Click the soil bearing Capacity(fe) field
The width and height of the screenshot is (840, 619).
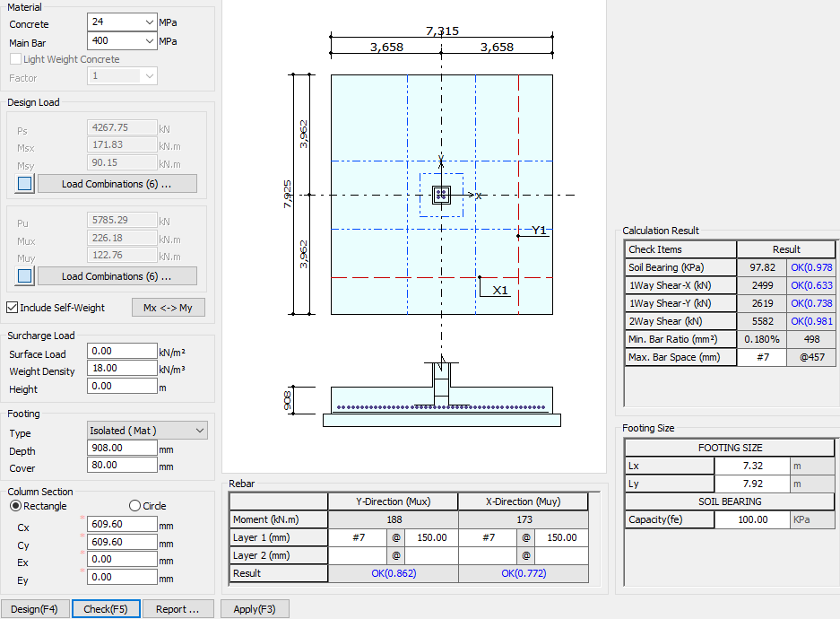pyautogui.click(x=752, y=519)
